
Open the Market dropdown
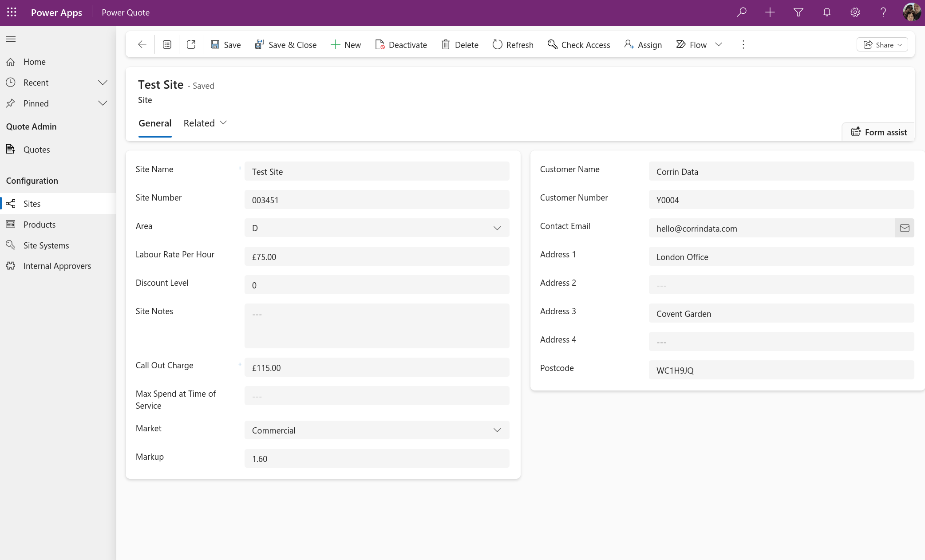497,430
